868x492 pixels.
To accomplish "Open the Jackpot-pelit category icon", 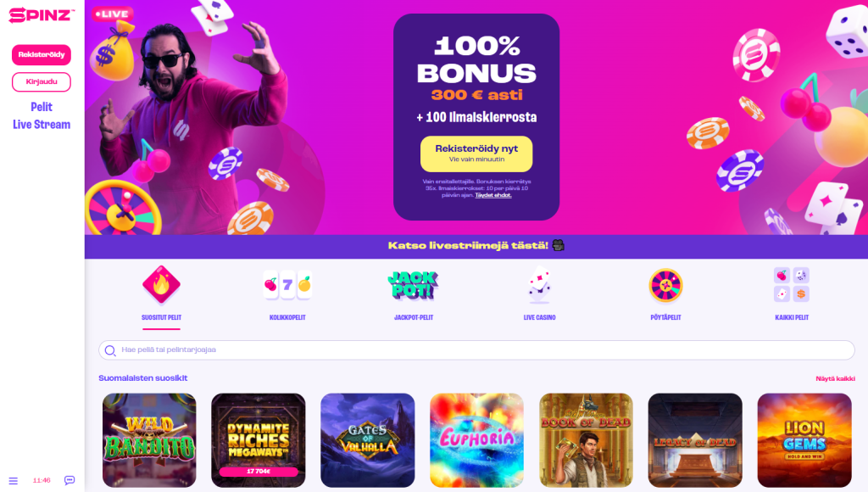I will tap(413, 285).
